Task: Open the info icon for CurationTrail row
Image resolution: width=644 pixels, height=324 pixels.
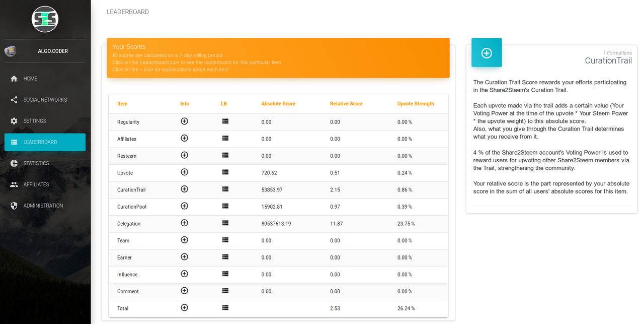Action: pos(184,189)
